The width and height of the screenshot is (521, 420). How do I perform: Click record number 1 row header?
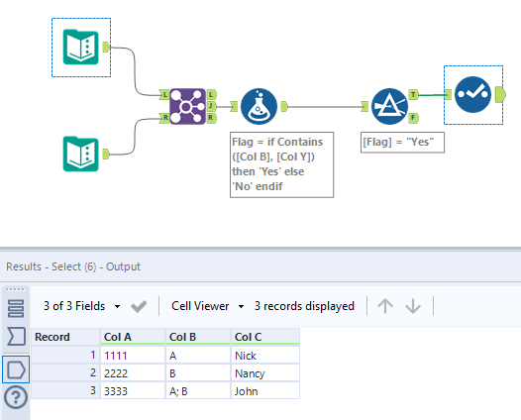click(65, 356)
